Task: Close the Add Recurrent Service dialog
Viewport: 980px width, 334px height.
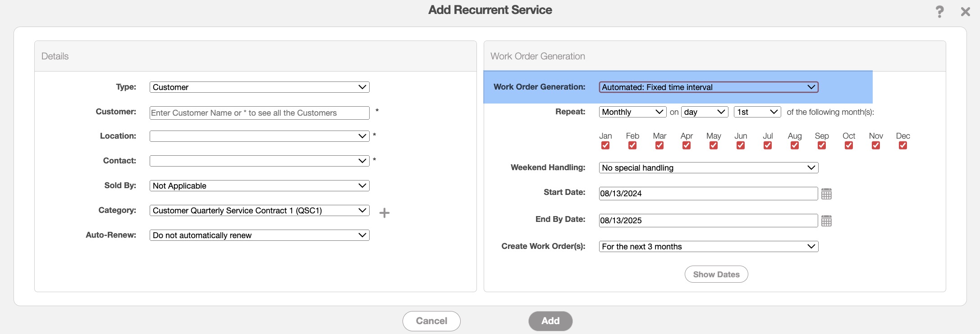Action: click(x=965, y=12)
